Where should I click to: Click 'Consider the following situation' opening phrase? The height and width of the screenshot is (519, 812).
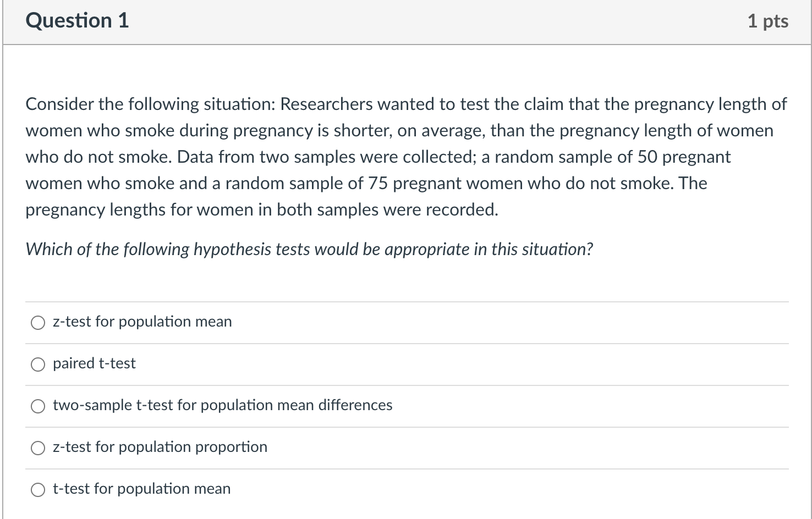(x=150, y=104)
